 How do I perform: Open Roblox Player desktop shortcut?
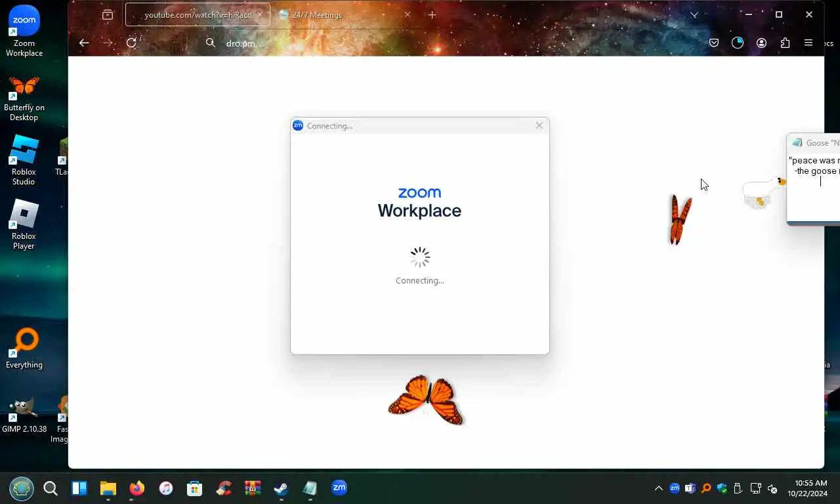[x=24, y=225]
